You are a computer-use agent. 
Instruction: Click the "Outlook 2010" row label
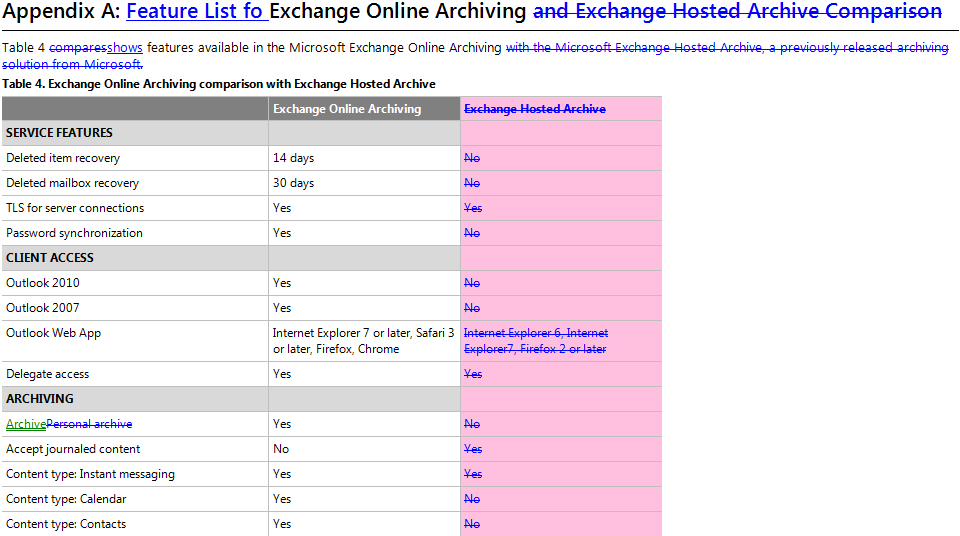coord(43,283)
